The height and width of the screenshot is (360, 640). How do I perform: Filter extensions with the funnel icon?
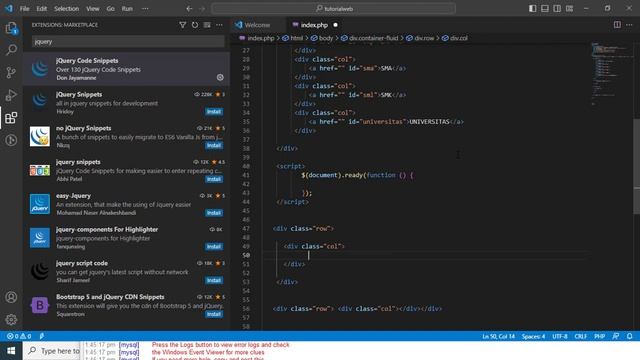pos(182,25)
